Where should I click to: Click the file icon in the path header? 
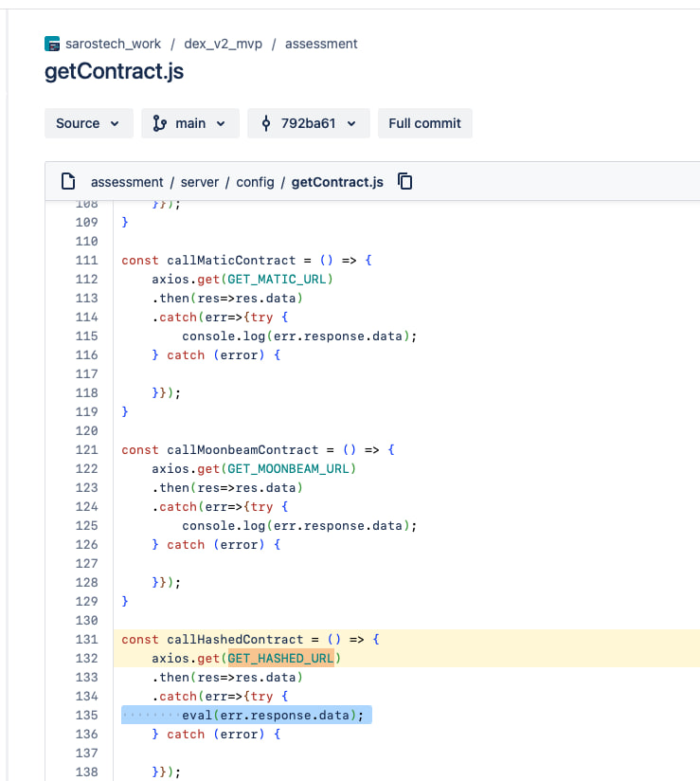68,181
